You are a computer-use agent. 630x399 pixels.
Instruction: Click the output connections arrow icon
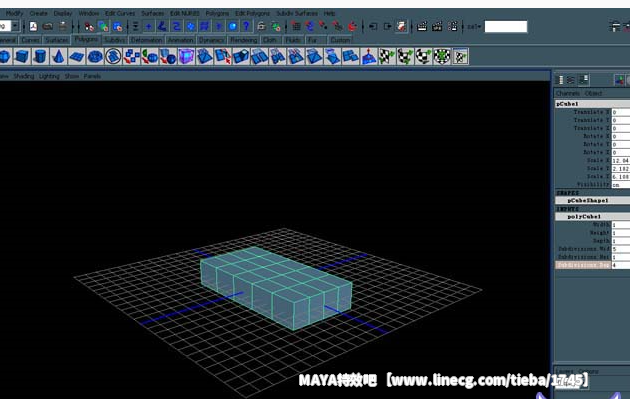tap(387, 27)
